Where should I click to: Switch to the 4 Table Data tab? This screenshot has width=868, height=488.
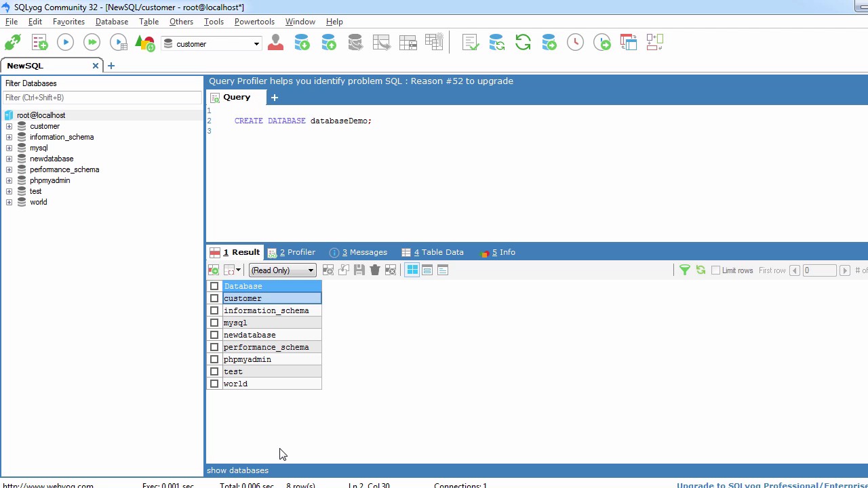pyautogui.click(x=433, y=252)
